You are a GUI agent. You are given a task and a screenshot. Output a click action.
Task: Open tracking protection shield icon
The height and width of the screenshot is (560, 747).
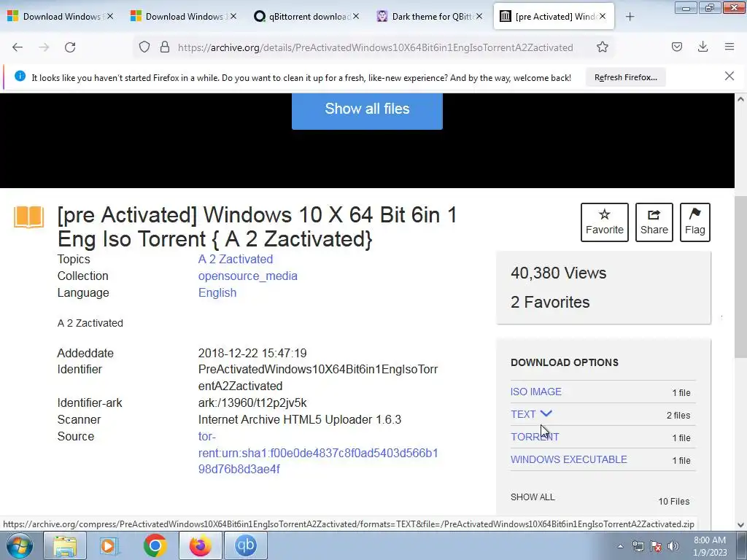tap(144, 47)
